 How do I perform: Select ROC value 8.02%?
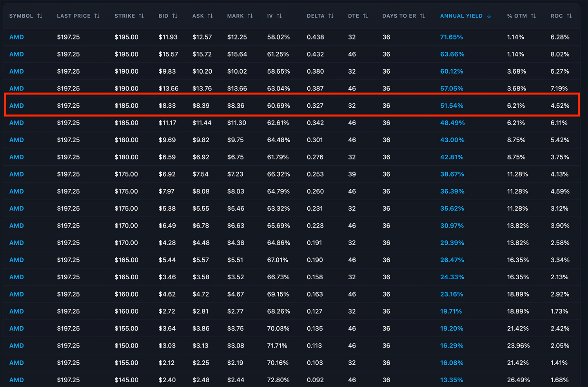(x=560, y=54)
